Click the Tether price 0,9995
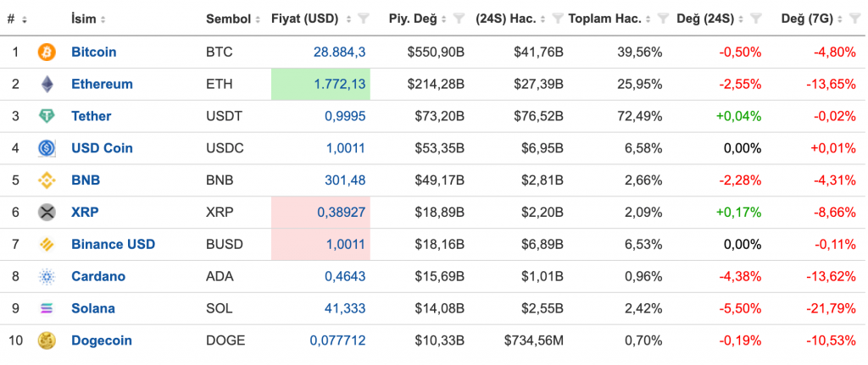868x365 pixels. pos(345,117)
